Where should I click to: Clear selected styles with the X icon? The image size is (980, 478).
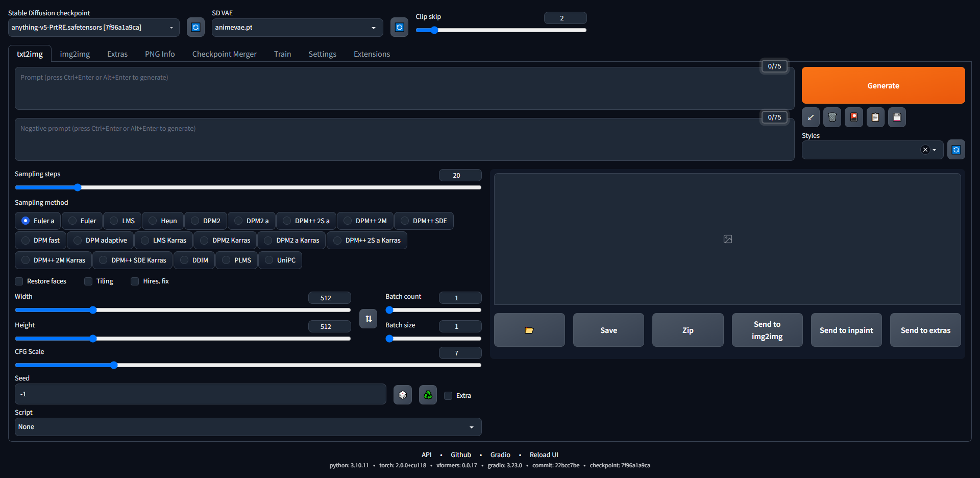[925, 150]
